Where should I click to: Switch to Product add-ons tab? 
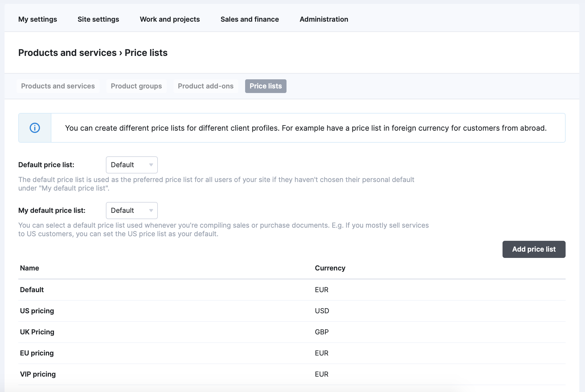click(x=206, y=86)
